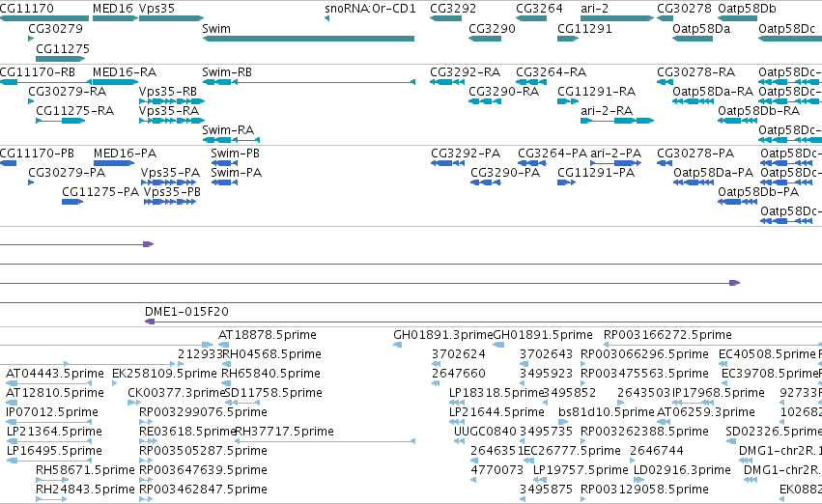Click transcript CG3264-RA
This screenshot has width=822, height=504.
tap(551, 72)
